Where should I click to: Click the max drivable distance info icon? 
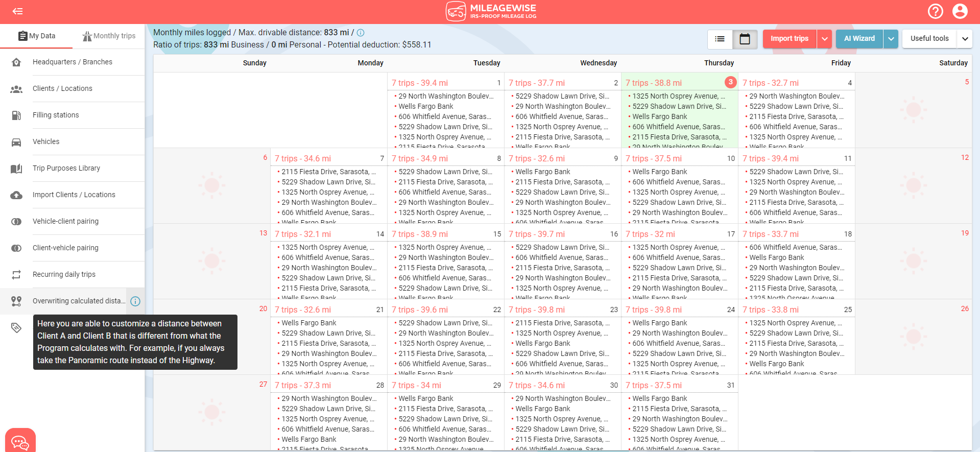361,33
